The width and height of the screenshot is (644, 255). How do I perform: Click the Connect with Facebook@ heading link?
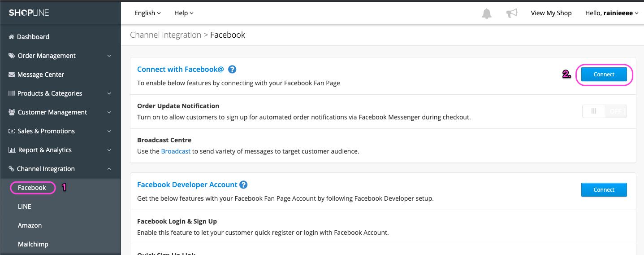click(x=181, y=69)
